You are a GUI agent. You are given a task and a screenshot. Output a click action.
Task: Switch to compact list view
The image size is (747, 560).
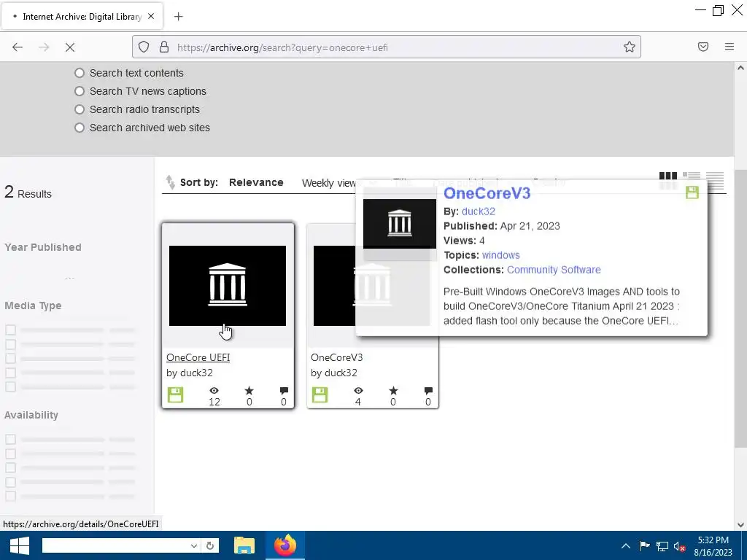tap(715, 181)
